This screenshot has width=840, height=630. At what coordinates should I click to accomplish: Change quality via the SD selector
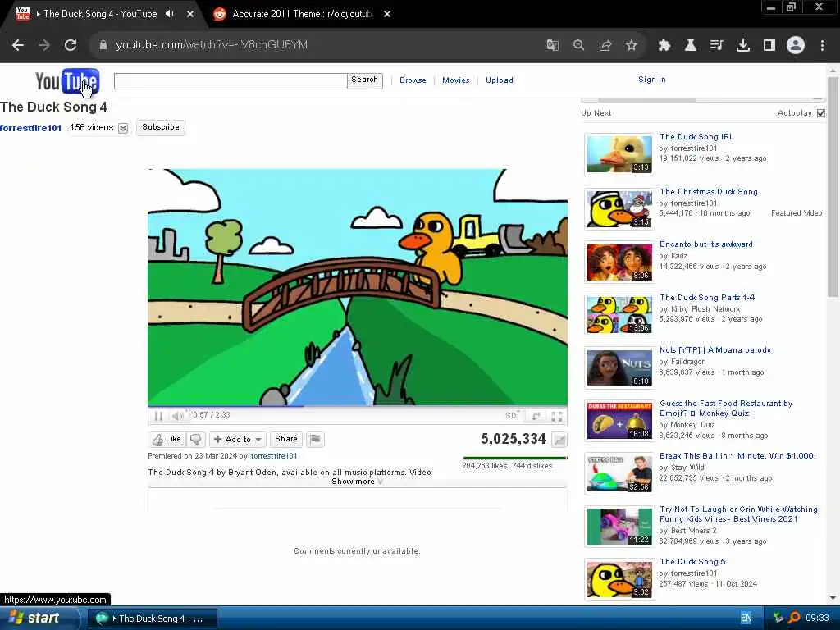coord(512,416)
